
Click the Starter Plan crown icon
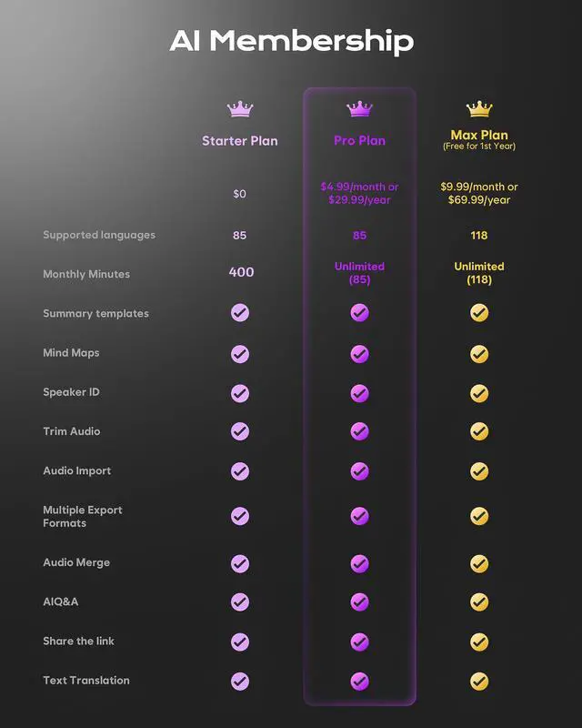[x=240, y=109]
